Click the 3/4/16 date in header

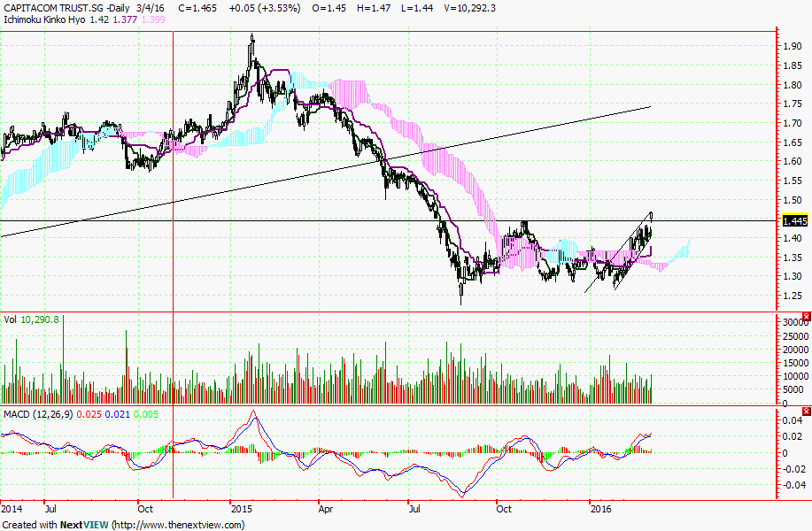click(151, 8)
